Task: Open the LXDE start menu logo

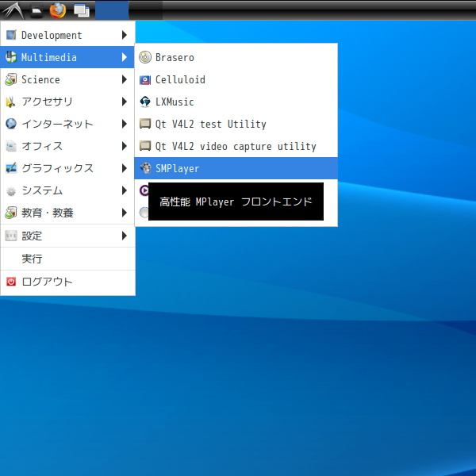Action: [13, 10]
